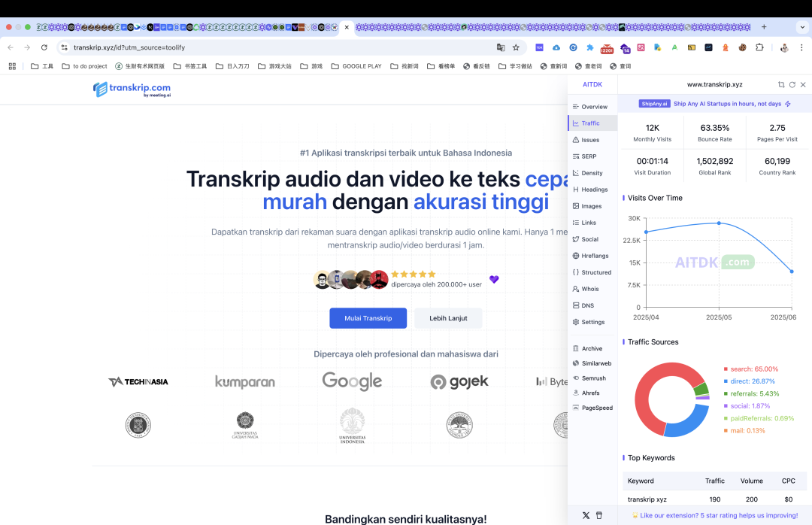Close the AITDK panel
812x525 pixels.
point(803,84)
